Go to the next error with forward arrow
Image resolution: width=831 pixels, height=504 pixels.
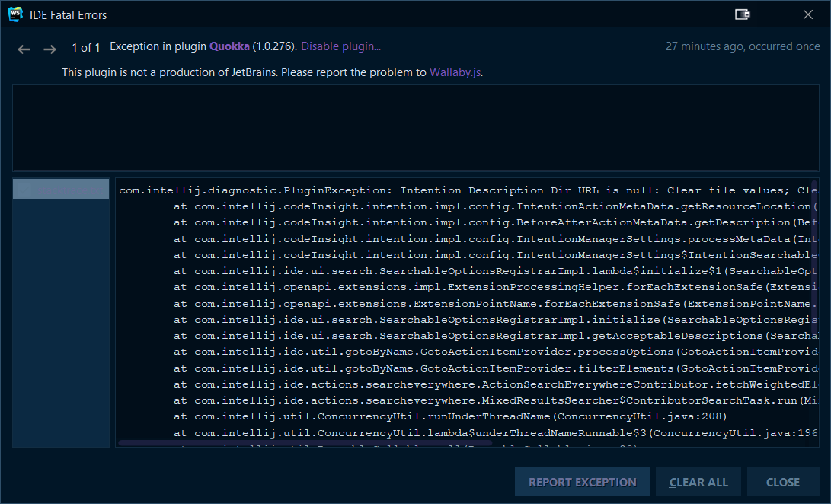click(x=50, y=49)
